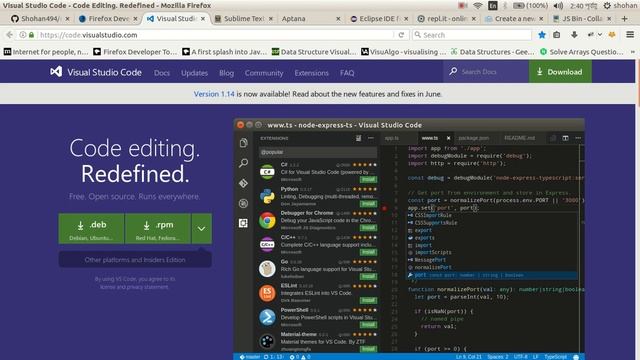The height and width of the screenshot is (360, 640).
Task: Switch to the Sublime Text tab
Action: [x=244, y=19]
